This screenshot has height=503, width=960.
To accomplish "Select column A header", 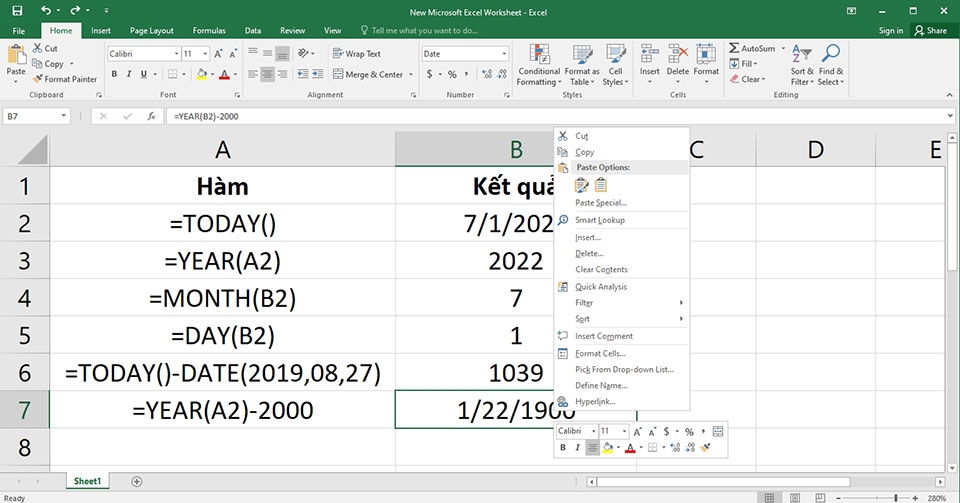I will [x=222, y=149].
